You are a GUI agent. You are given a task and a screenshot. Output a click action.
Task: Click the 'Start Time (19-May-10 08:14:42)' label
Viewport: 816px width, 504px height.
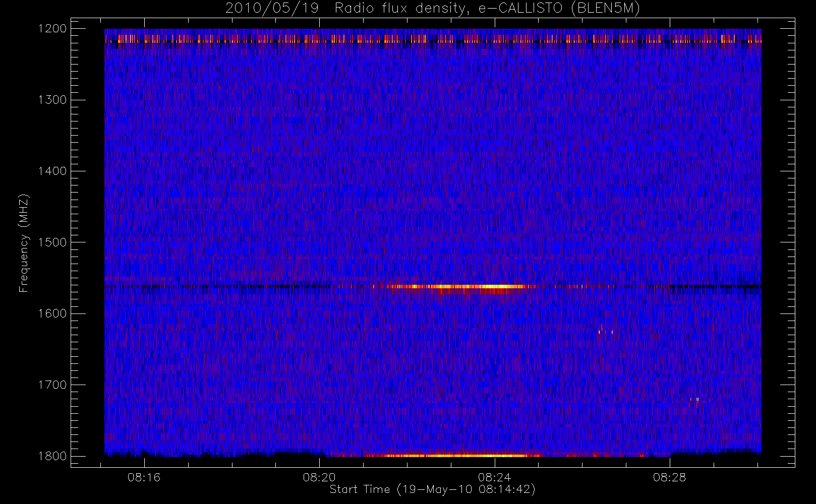click(432, 489)
